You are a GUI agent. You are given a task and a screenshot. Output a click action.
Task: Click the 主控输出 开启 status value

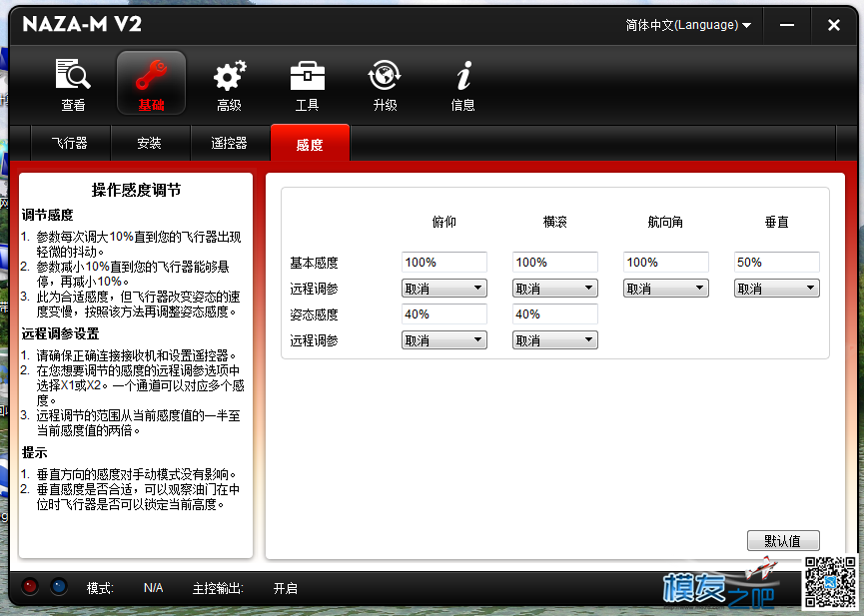click(x=286, y=588)
